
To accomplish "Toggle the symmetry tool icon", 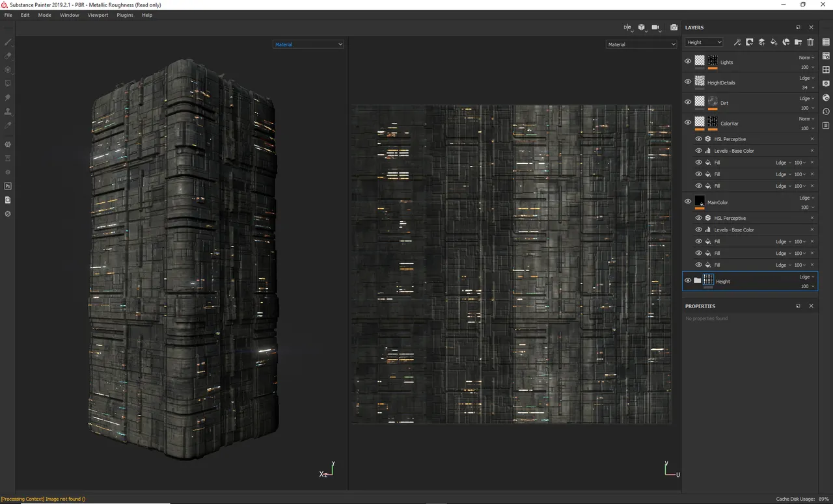I will 627,27.
